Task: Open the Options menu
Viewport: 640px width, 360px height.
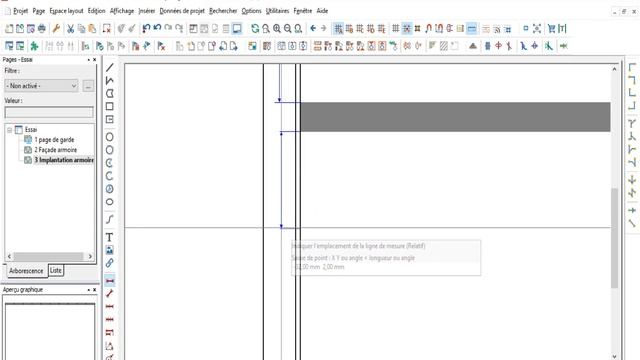Action: 251,11
